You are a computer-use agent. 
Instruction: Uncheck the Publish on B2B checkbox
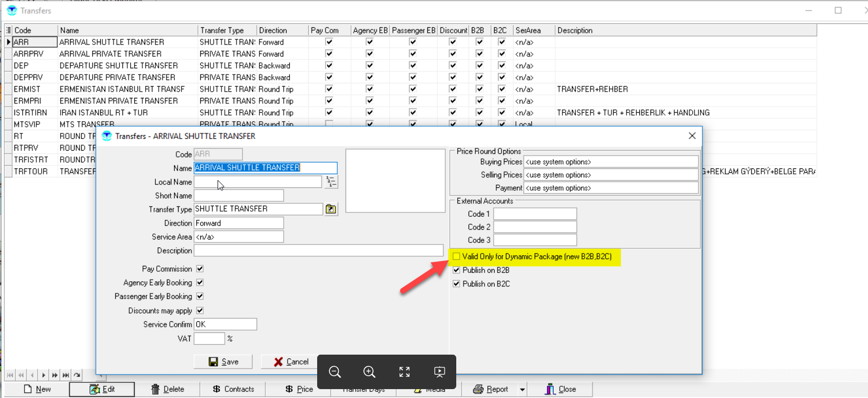[457, 270]
